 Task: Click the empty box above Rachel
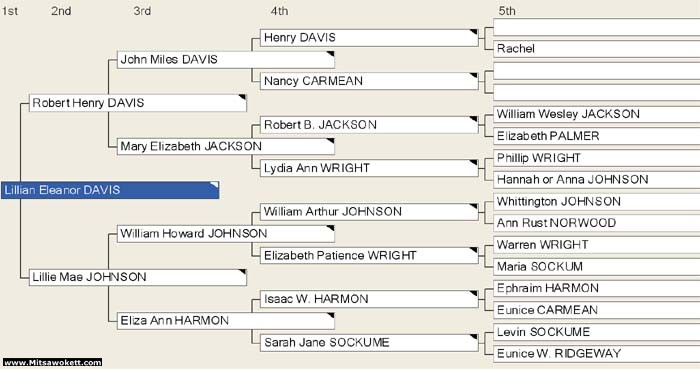[x=597, y=27]
